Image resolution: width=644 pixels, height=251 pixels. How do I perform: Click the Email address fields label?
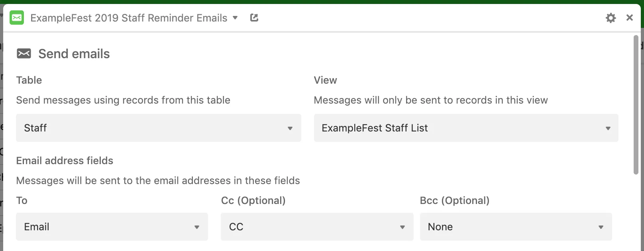[x=65, y=161]
